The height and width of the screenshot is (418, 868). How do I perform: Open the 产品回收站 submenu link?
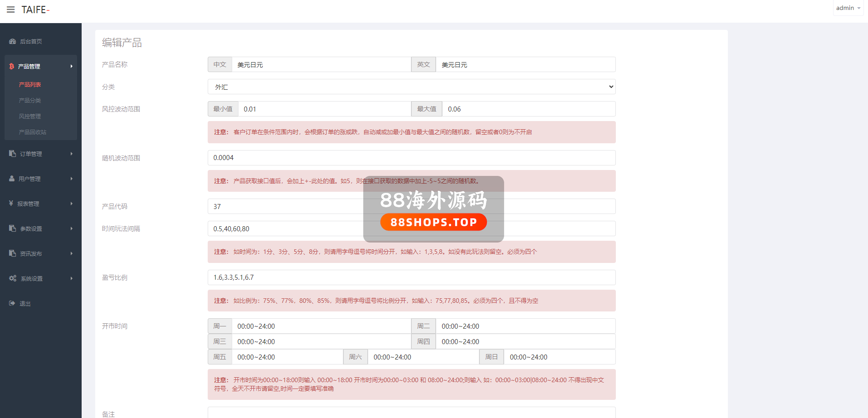33,132
